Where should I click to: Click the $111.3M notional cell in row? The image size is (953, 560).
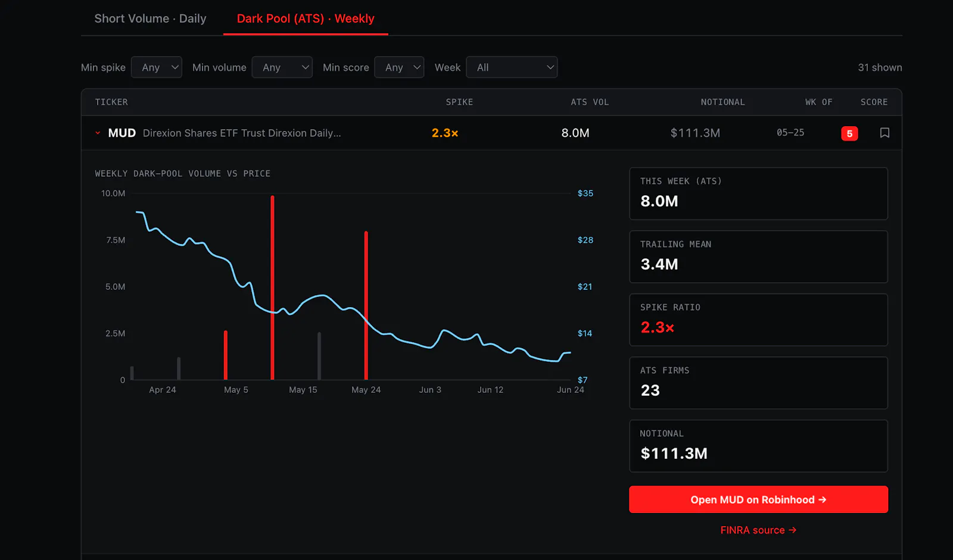695,133
